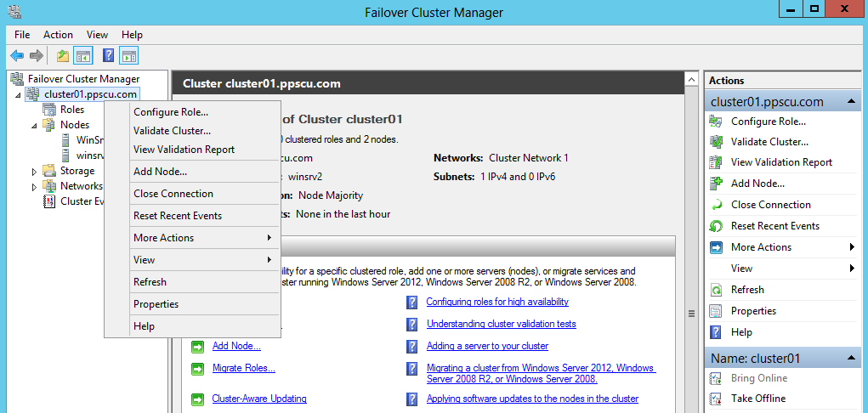Click help icon beside Configuring roles link
Viewport: 868px width, 413px height.
click(411, 303)
